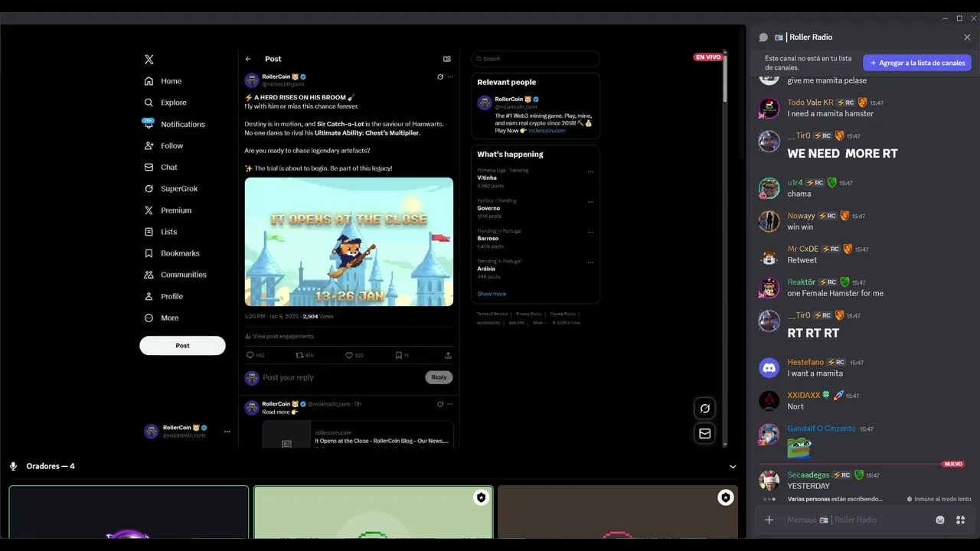Go back with the Post arrow
The width and height of the screenshot is (980, 551).
coord(248,59)
